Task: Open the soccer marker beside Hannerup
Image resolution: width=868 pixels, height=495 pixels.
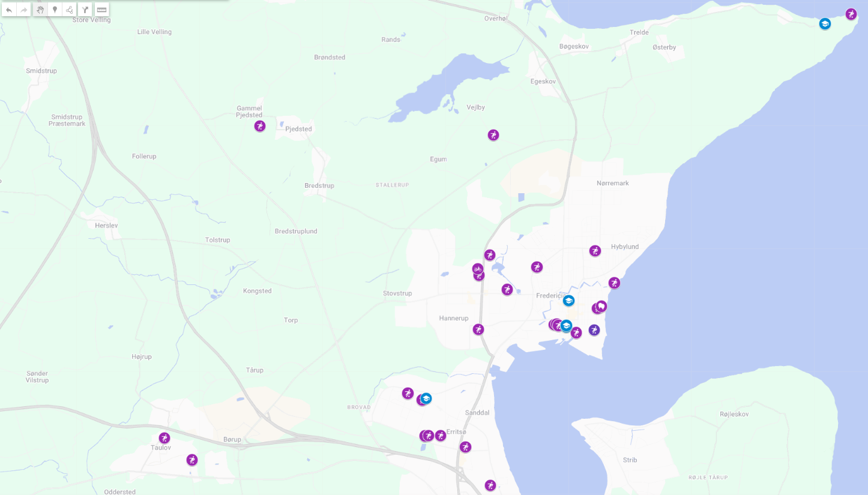Action: point(478,329)
